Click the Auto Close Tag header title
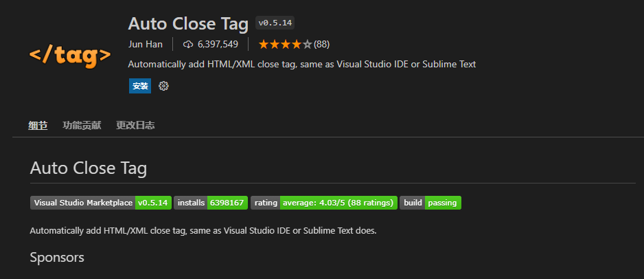644x279 pixels. coord(188,23)
